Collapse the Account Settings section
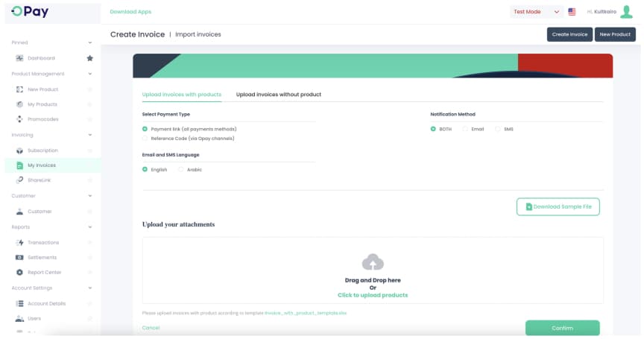The height and width of the screenshot is (339, 644). 90,288
